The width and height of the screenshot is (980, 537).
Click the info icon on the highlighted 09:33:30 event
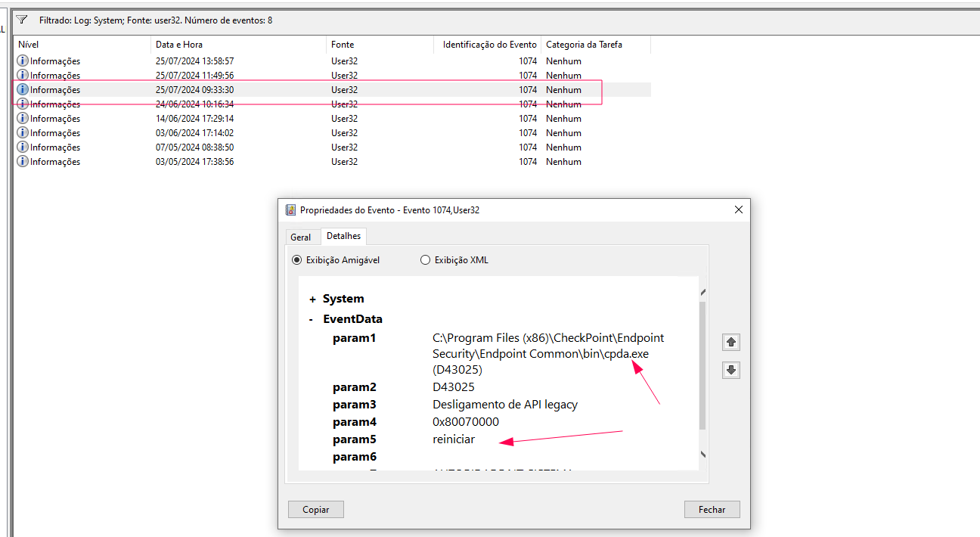[x=22, y=89]
